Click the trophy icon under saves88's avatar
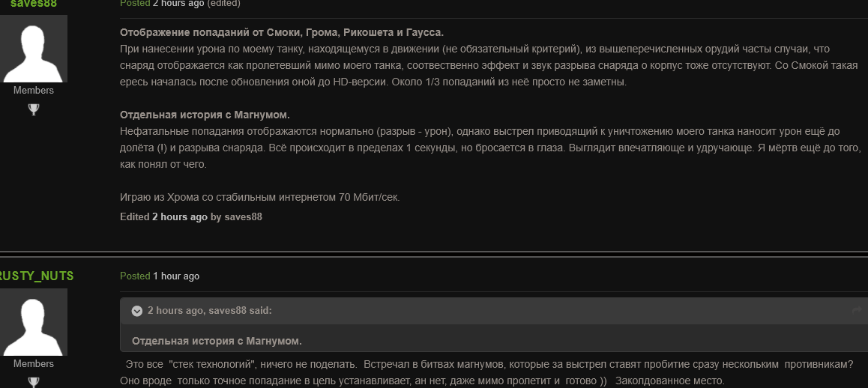The height and width of the screenshot is (388, 868). [33, 109]
